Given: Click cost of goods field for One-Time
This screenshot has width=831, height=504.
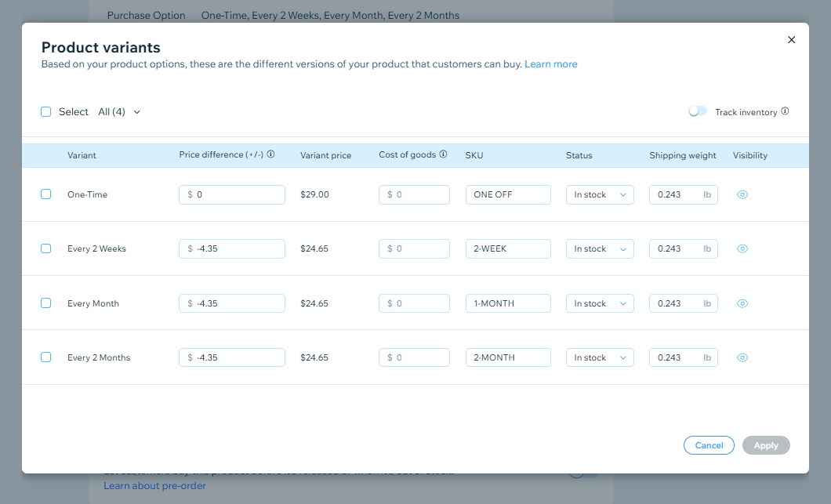Looking at the screenshot, I should (414, 194).
